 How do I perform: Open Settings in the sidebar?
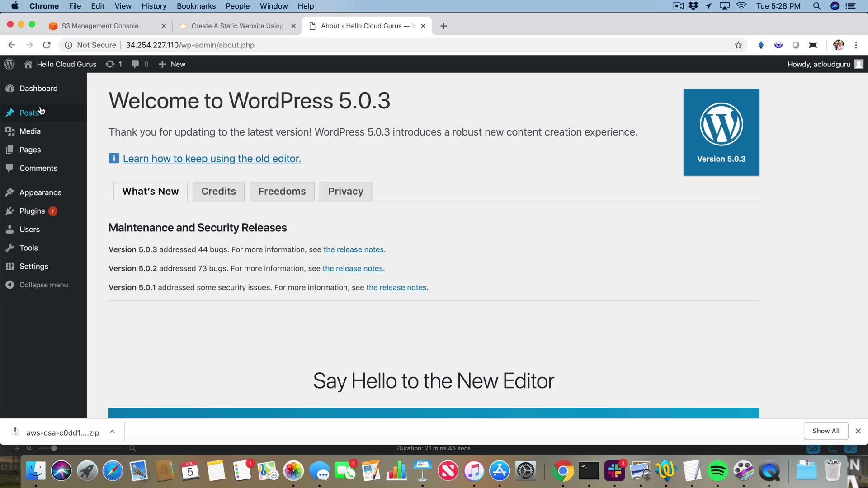pos(33,266)
